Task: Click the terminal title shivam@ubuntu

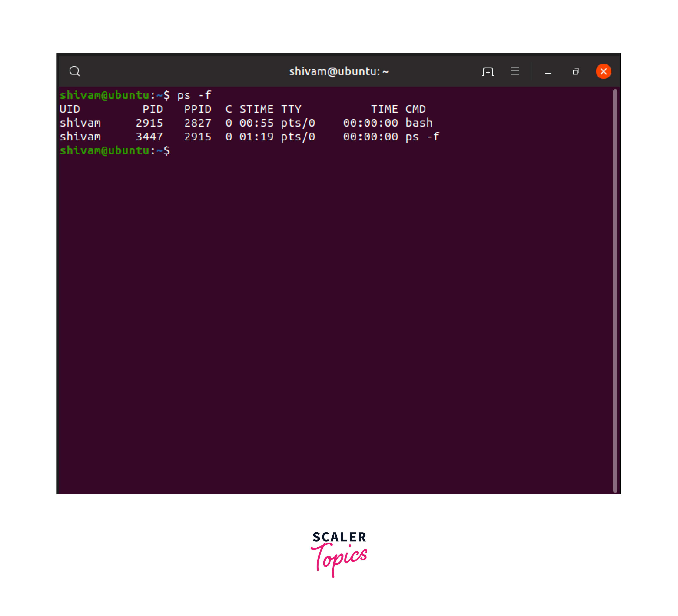Action: coord(339,71)
